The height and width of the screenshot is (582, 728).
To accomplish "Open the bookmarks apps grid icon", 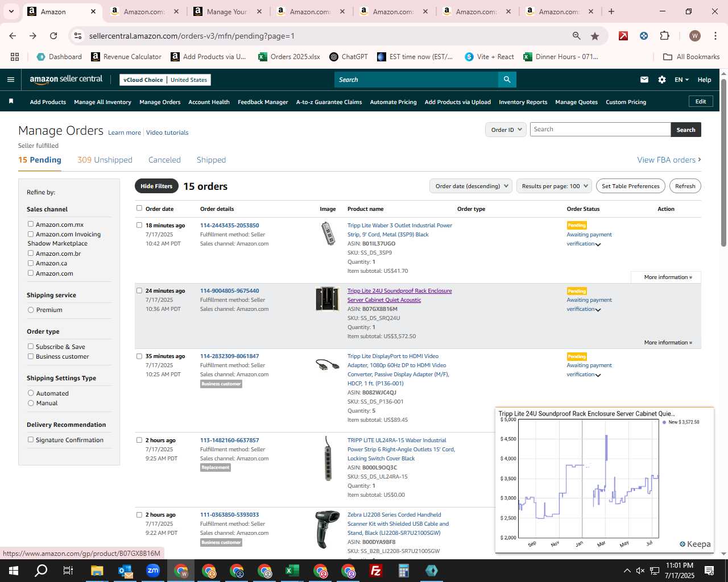I will pos(15,57).
